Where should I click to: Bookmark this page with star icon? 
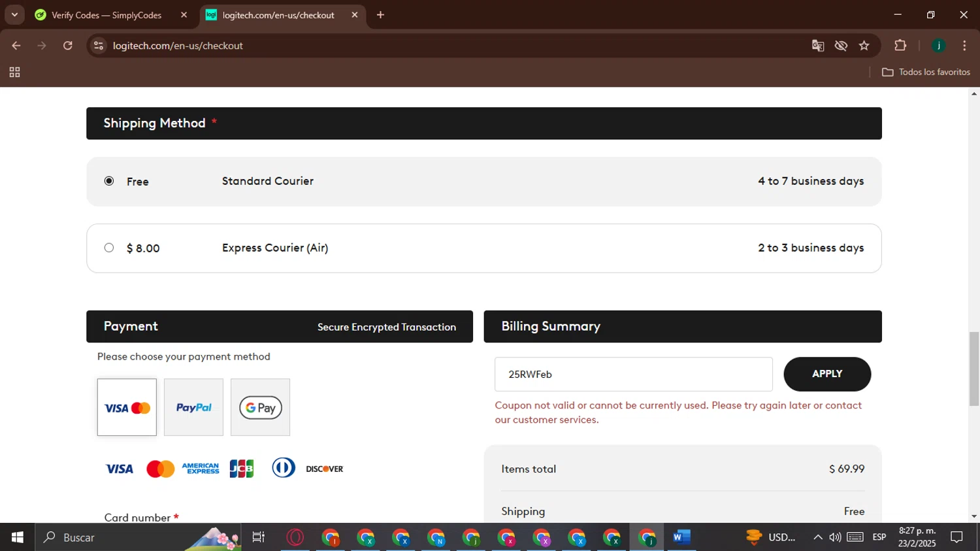(864, 46)
